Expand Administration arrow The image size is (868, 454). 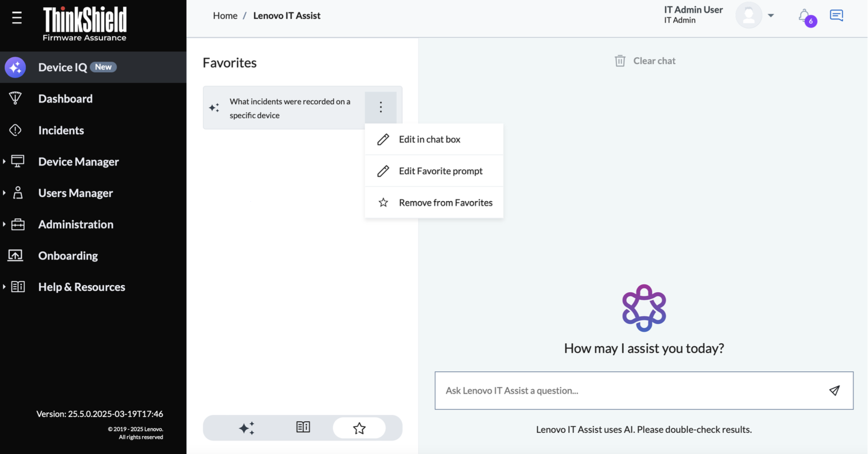pyautogui.click(x=4, y=224)
